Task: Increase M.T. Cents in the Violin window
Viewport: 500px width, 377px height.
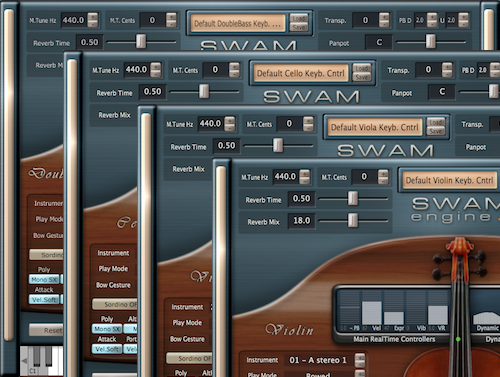Action: click(383, 173)
